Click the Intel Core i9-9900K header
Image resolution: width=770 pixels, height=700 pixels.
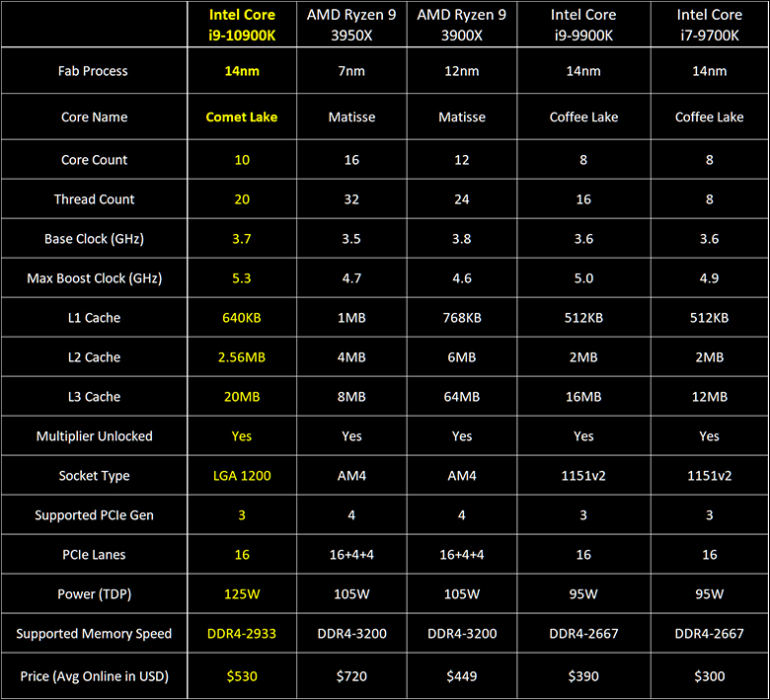coord(583,25)
